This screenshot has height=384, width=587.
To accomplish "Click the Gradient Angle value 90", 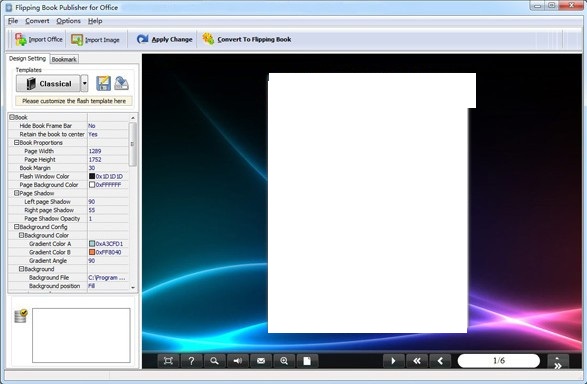I will (x=108, y=260).
